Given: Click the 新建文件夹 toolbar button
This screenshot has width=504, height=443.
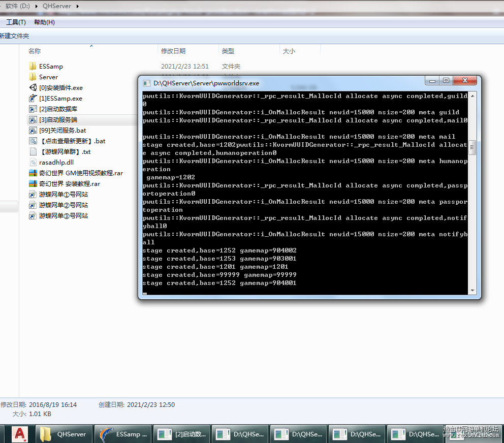Looking at the screenshot, I should [x=14, y=36].
